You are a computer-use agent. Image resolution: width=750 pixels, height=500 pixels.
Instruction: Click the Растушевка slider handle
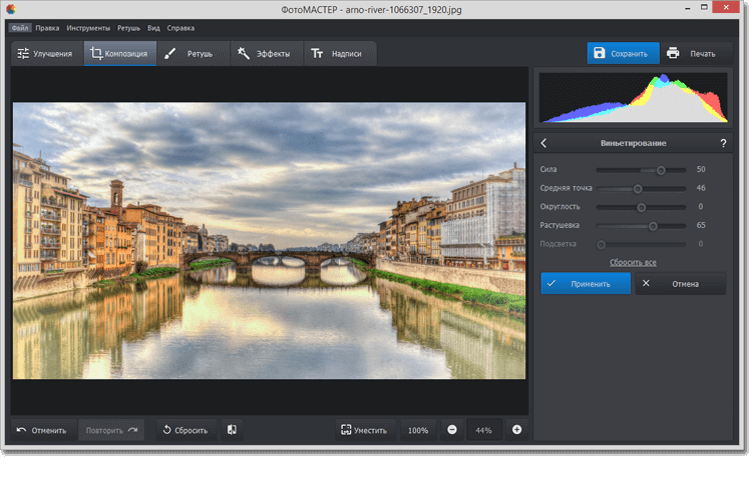653,226
